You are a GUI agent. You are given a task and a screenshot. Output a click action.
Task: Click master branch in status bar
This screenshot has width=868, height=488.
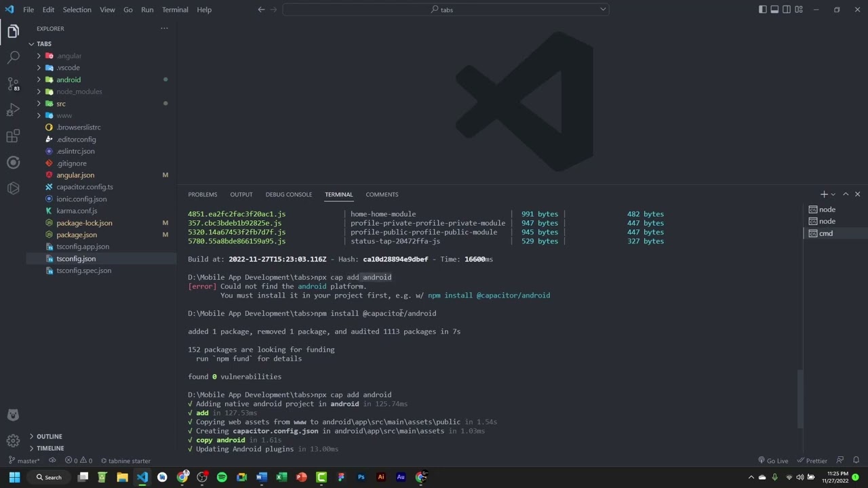pos(24,461)
